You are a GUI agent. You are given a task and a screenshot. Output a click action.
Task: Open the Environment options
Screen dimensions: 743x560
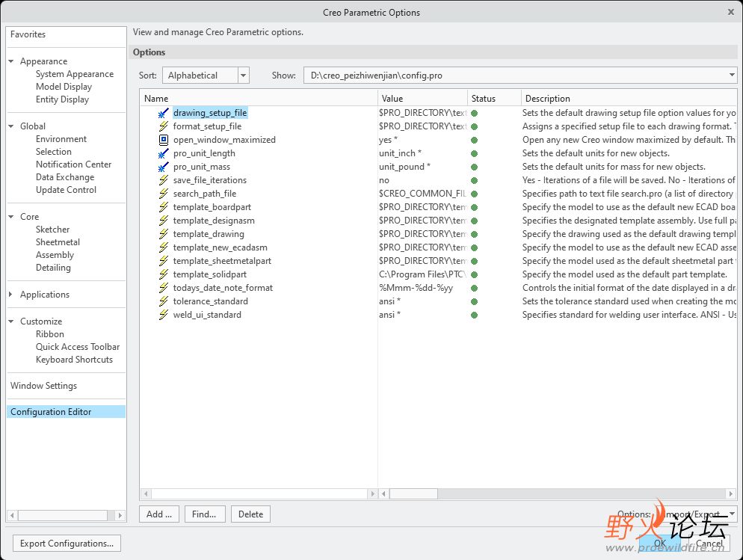(x=61, y=139)
